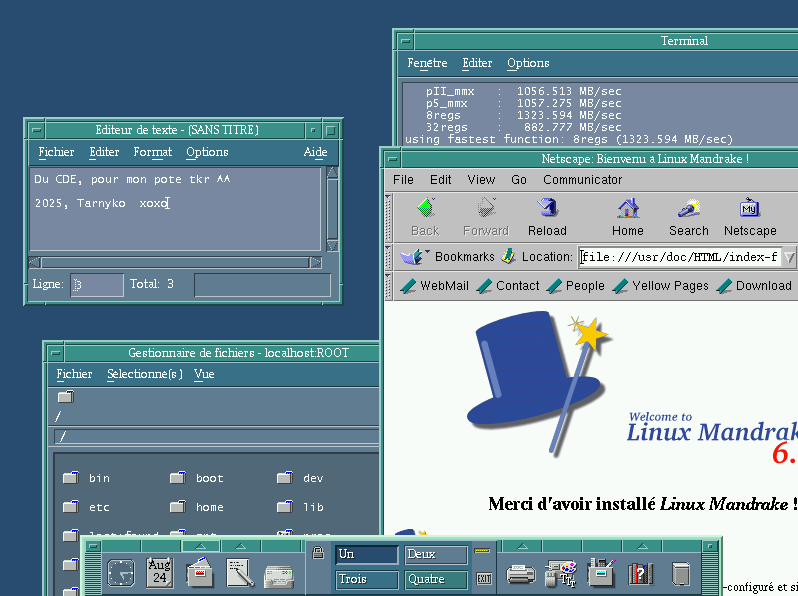Image resolution: width=798 pixels, height=596 pixels.
Task: Open the Trash can on front panel
Action: click(681, 574)
